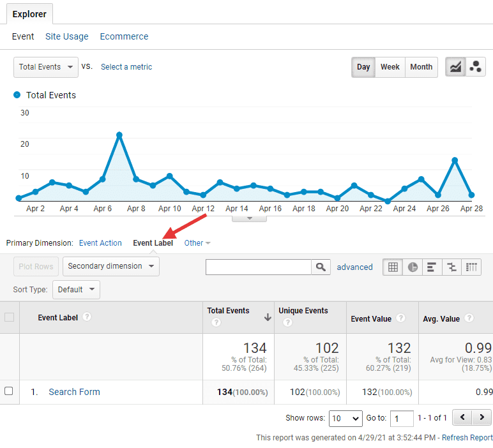
Task: Open help for Event Value column
Action: point(400,318)
